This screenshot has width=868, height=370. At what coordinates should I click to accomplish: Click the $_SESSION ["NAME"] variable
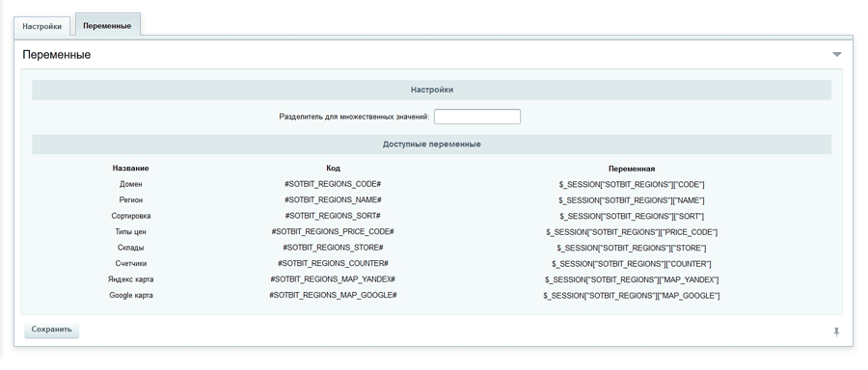(x=632, y=200)
